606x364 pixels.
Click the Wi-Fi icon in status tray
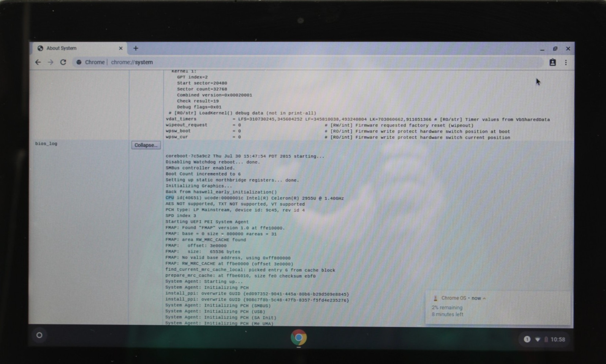coord(537,339)
